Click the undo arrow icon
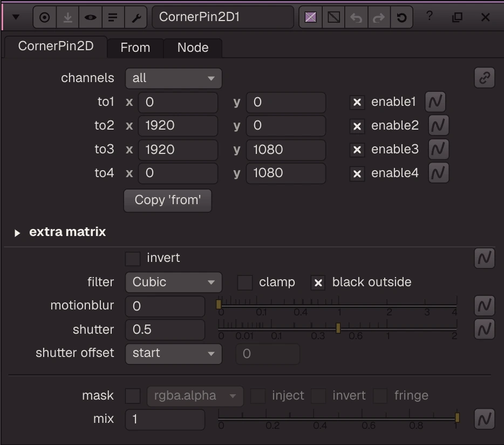This screenshot has height=445, width=504. click(x=356, y=17)
